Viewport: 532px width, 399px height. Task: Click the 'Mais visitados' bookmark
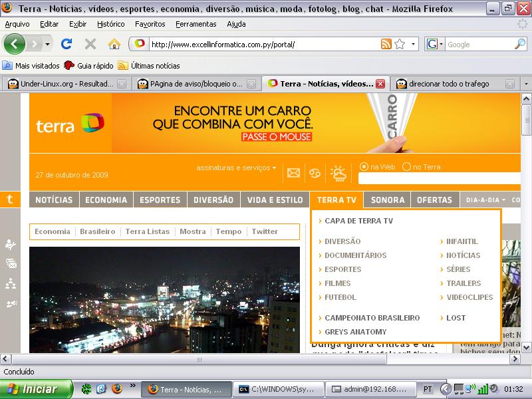click(31, 65)
